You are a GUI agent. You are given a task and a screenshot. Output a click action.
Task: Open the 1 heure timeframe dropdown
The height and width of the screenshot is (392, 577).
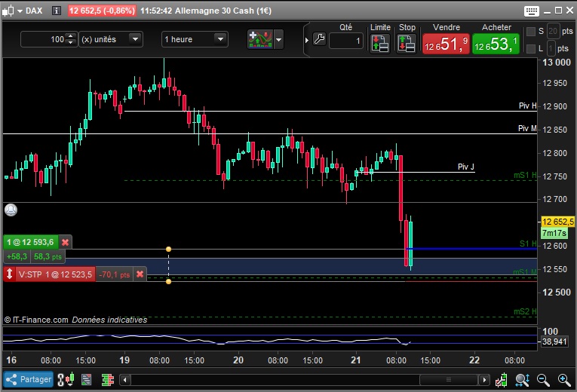195,39
